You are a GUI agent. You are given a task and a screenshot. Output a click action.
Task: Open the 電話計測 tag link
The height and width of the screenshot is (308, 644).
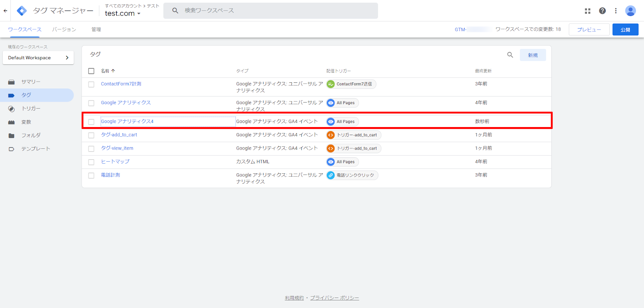[110, 175]
